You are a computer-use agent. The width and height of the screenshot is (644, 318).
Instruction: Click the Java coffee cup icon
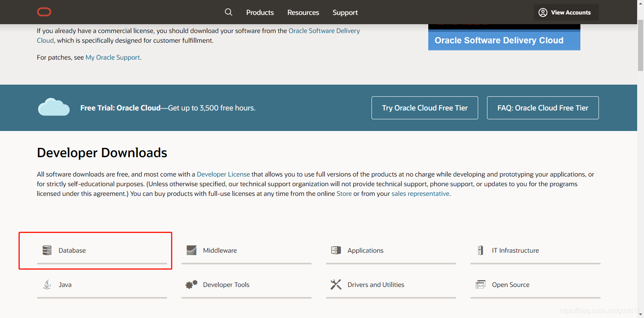coord(47,285)
